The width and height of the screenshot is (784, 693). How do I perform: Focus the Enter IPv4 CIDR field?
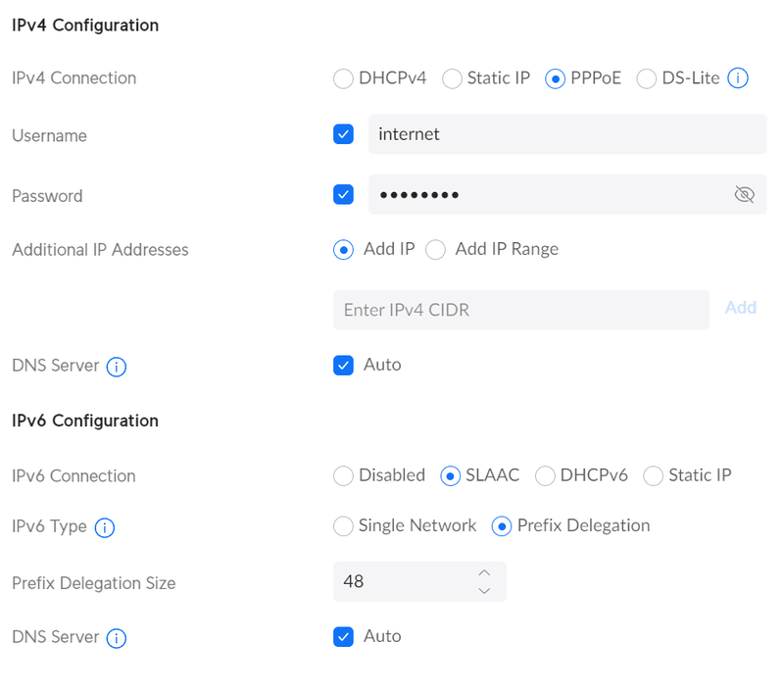[x=521, y=310]
